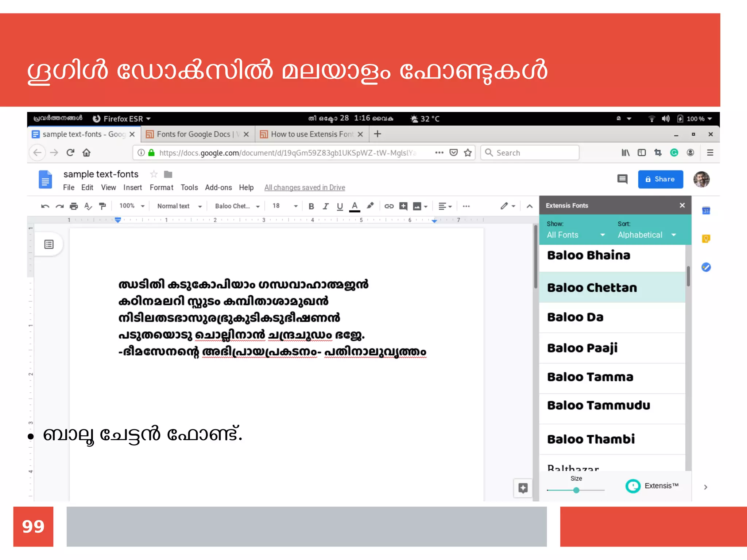Screen dimensions: 747x560
Task: Open the Baloo Chet... font dropdown
Action: pyautogui.click(x=237, y=206)
